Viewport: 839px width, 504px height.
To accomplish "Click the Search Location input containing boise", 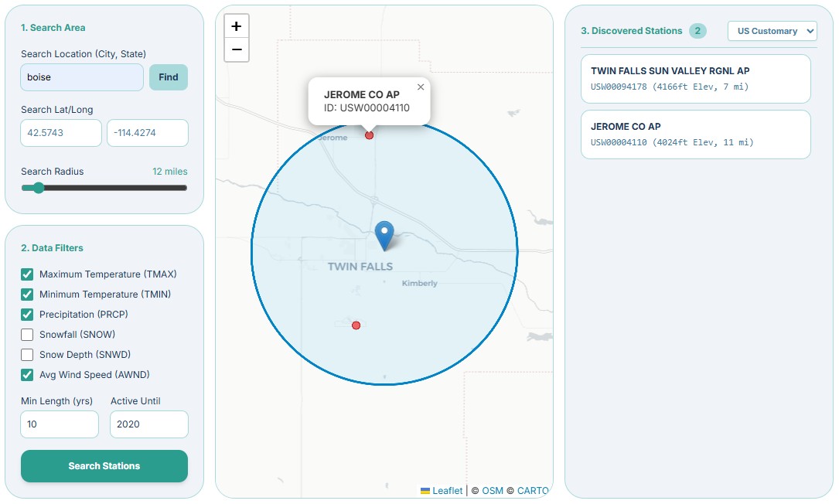I will coord(81,77).
